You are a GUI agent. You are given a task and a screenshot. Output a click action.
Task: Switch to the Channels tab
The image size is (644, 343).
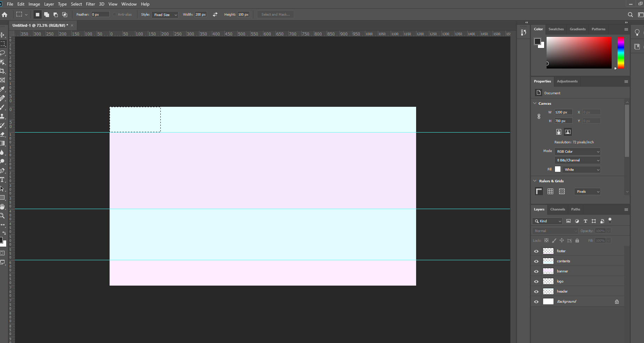tap(558, 209)
